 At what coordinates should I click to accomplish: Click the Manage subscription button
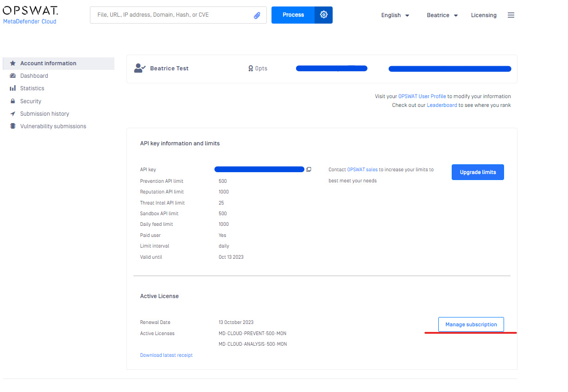471,324
